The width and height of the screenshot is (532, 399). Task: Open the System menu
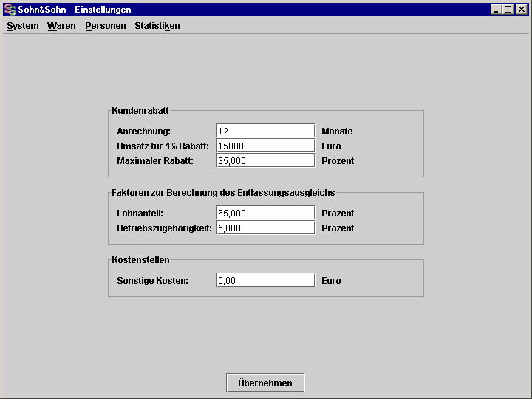click(x=23, y=26)
